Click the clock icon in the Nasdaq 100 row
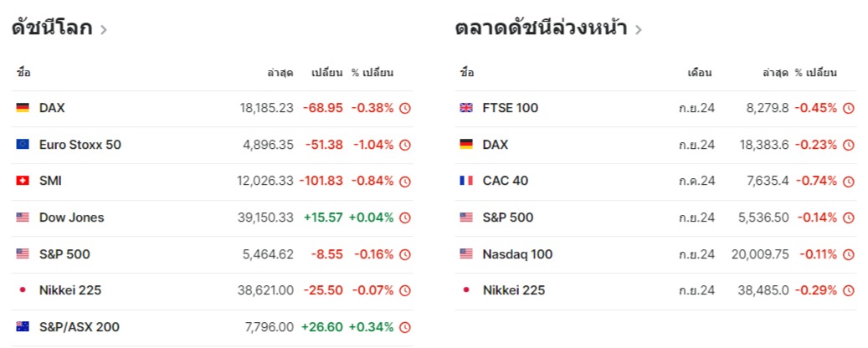 click(848, 254)
